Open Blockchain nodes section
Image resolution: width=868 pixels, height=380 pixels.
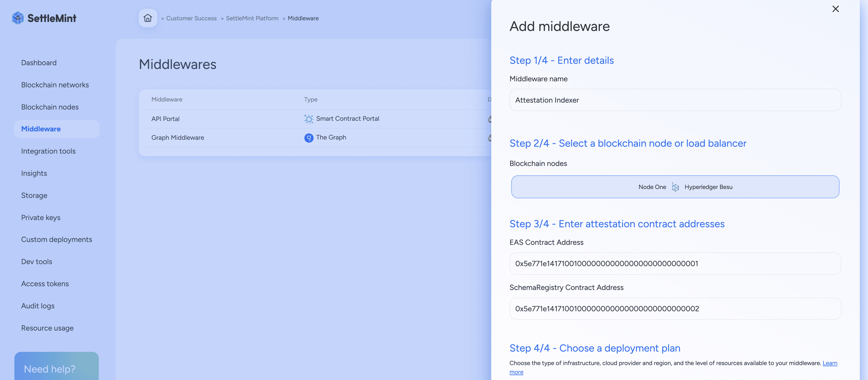[x=50, y=107]
